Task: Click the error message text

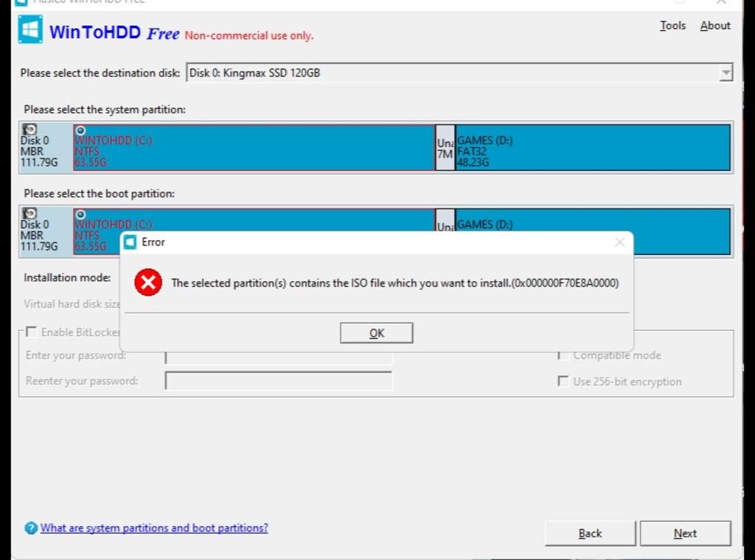Action: click(395, 283)
